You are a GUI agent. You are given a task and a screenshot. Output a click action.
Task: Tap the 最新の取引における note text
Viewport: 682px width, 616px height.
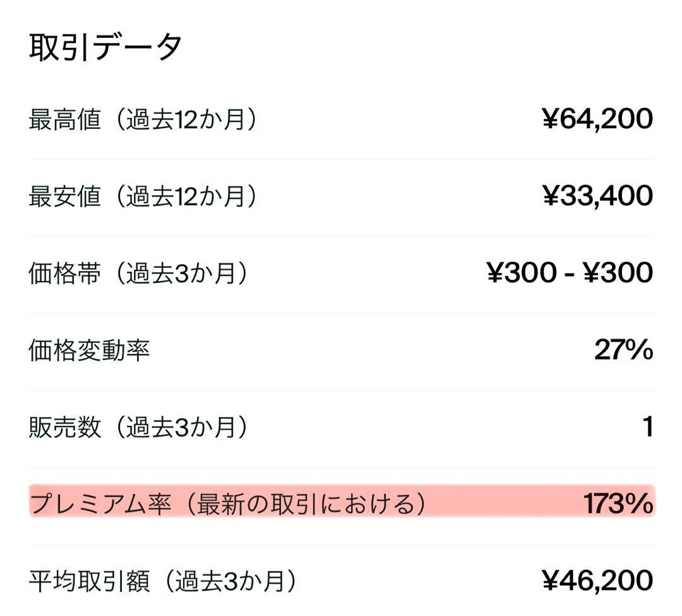point(306,505)
